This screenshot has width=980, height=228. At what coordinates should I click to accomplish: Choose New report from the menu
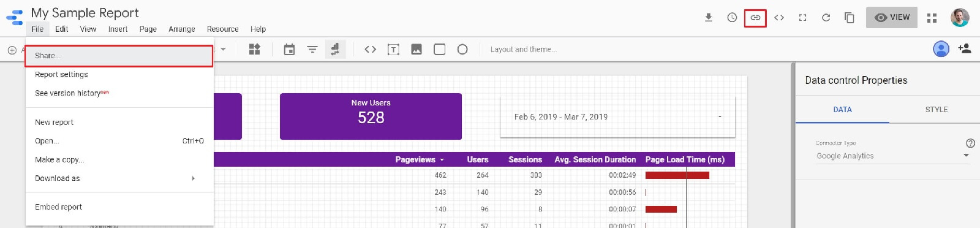[119, 123]
